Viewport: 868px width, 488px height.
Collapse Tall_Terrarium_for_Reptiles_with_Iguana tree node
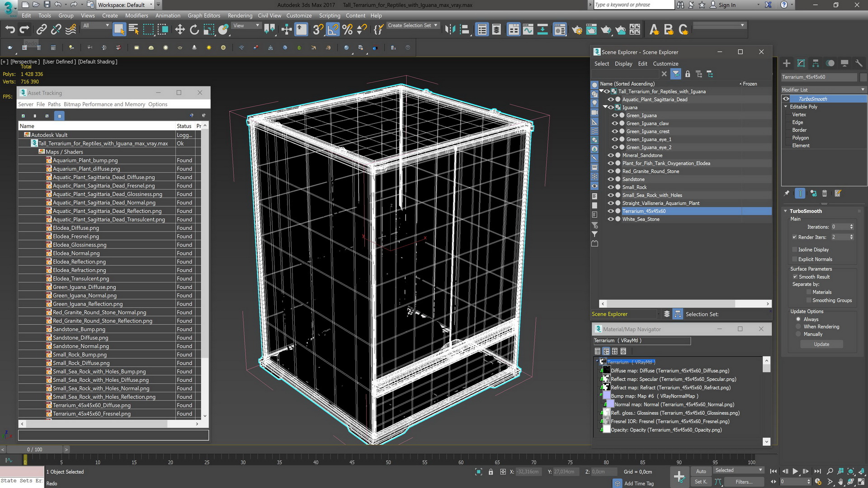[x=601, y=91]
